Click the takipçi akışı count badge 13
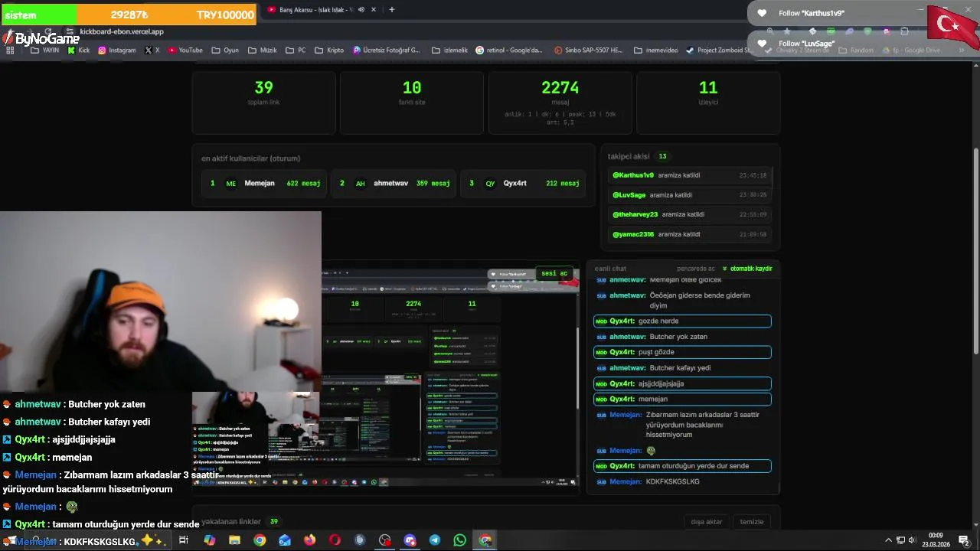 click(662, 156)
